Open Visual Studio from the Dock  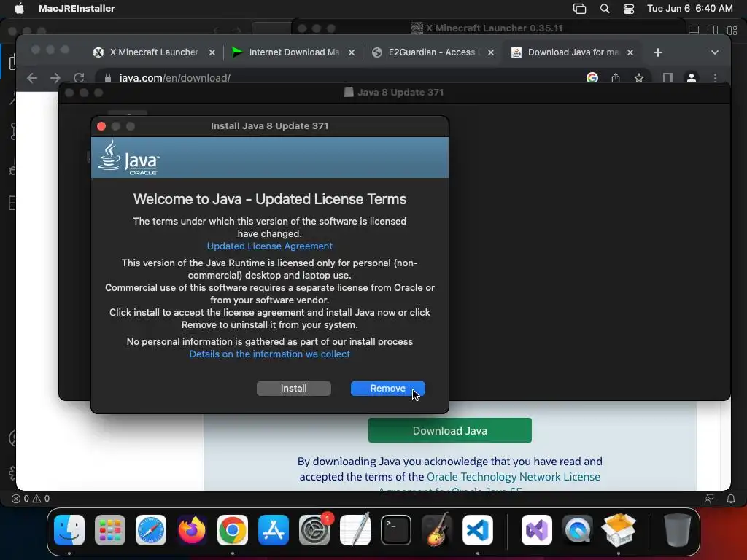click(537, 530)
